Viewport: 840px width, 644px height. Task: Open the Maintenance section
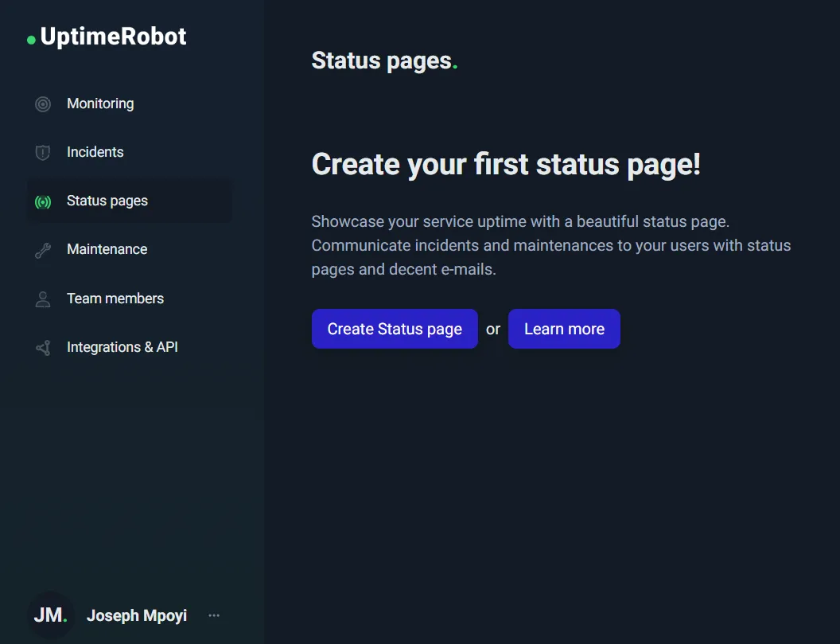click(x=130, y=249)
